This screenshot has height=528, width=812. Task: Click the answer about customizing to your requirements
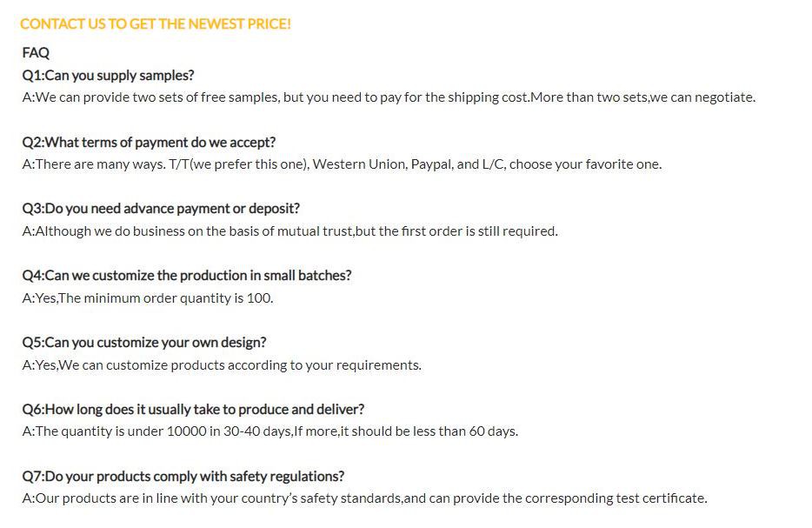pos(221,365)
